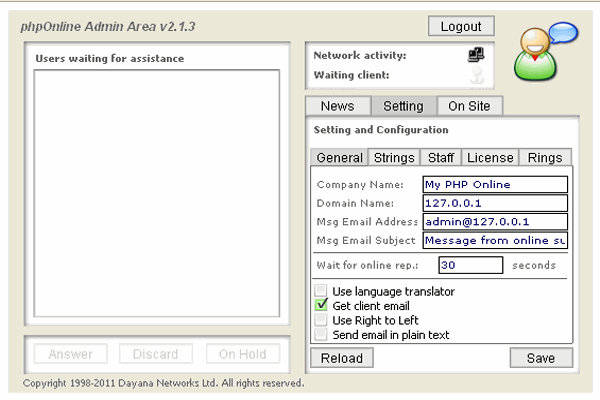Click the waiting client anchor icon
This screenshot has width=600, height=400.
tap(476, 76)
